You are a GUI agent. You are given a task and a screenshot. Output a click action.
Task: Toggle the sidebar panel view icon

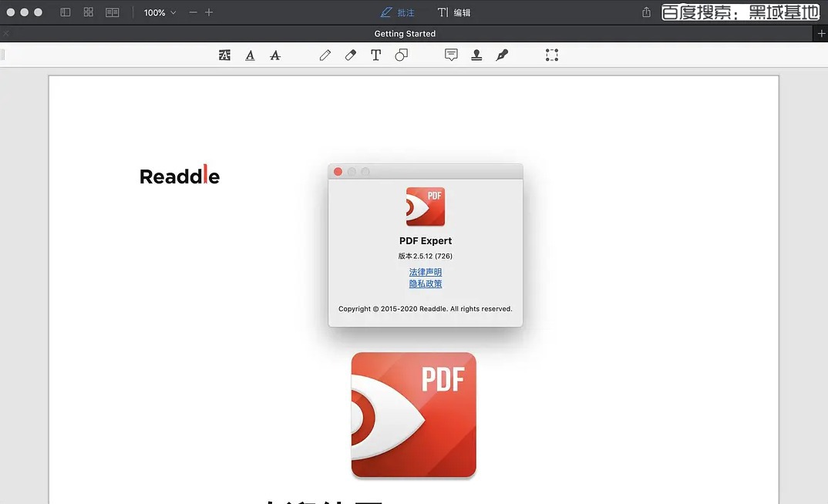coord(66,12)
